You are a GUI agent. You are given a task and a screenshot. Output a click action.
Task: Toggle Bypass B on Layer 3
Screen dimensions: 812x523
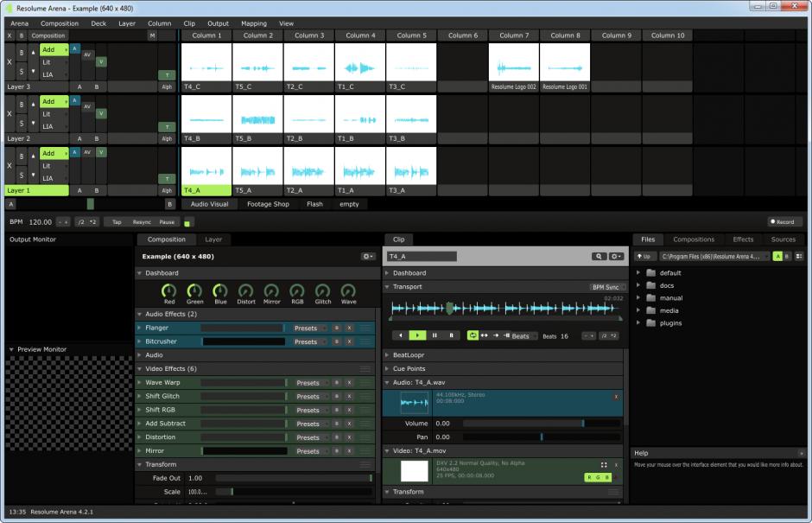22,53
